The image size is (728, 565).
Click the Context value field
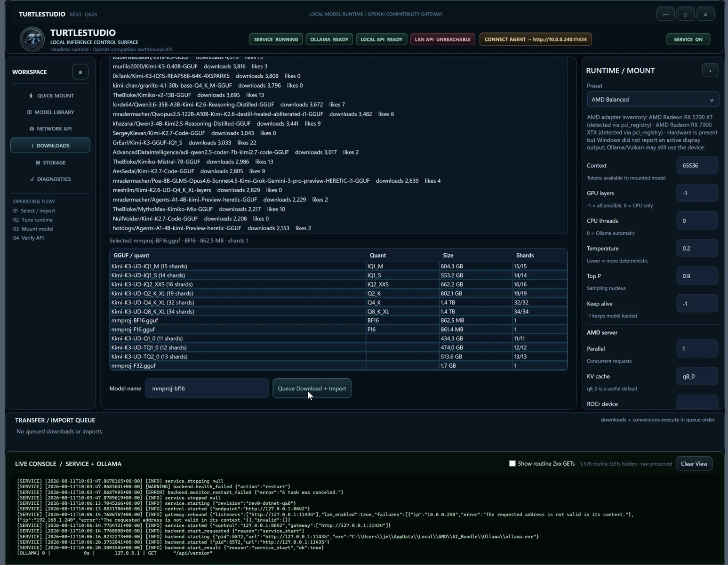coord(697,165)
